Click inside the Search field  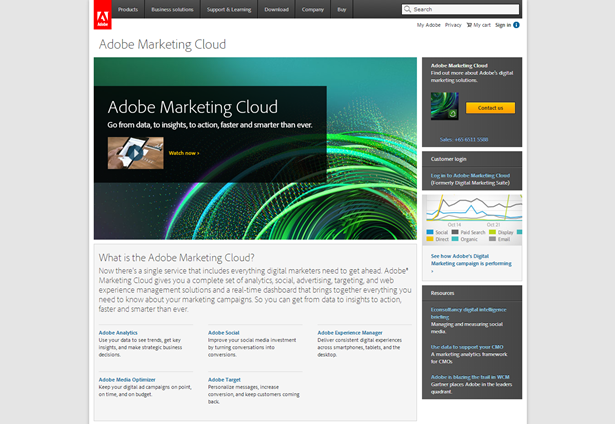click(460, 9)
